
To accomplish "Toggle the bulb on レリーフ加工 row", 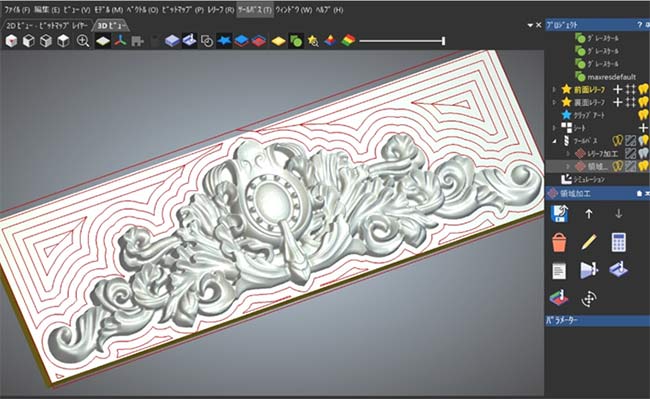I will [643, 153].
